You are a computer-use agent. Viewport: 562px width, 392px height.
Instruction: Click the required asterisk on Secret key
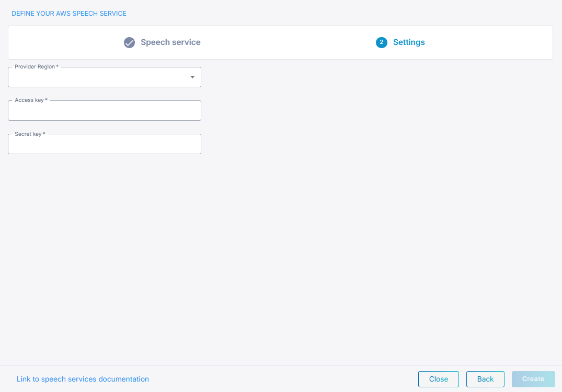44,134
